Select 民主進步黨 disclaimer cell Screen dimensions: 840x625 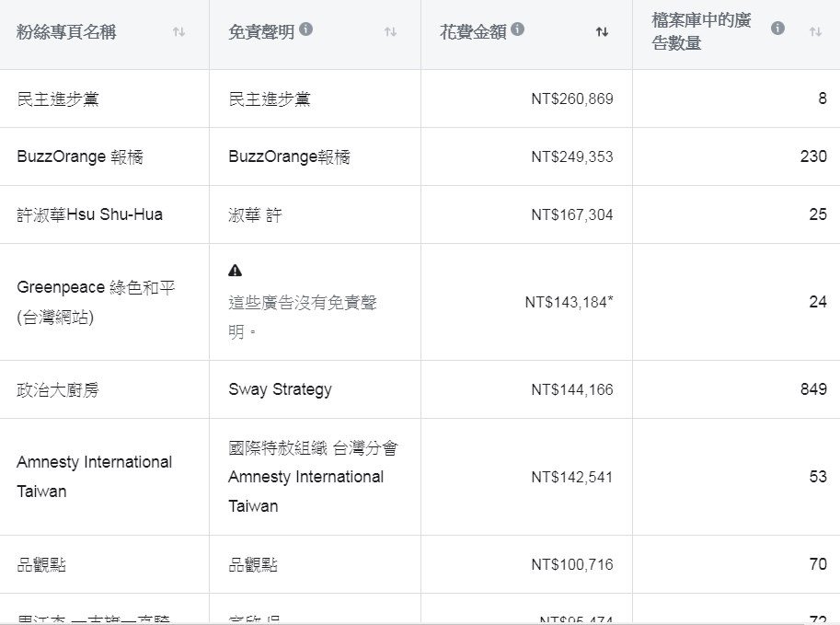coord(270,99)
